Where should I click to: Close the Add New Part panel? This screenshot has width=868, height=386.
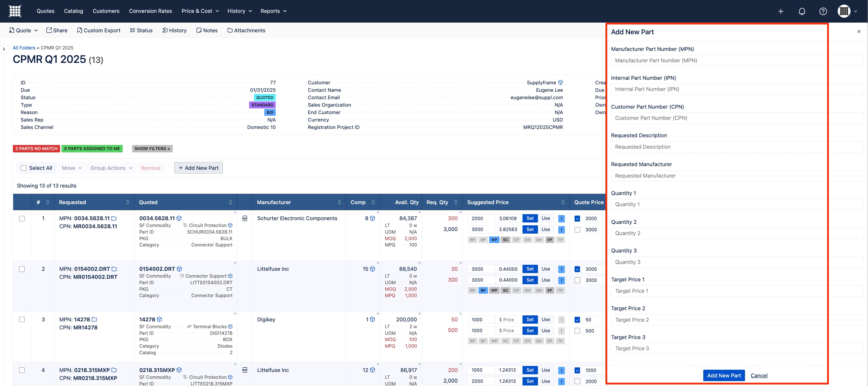(859, 31)
